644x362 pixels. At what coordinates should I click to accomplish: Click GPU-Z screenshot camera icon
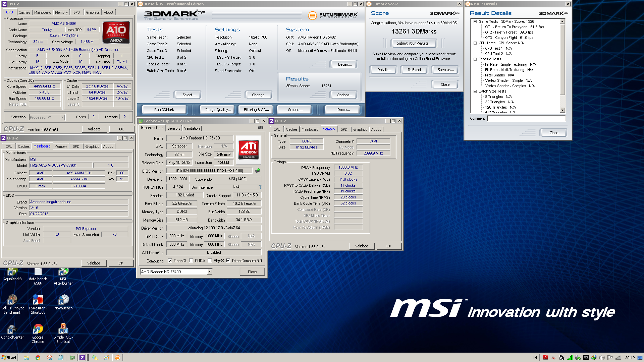pyautogui.click(x=260, y=128)
